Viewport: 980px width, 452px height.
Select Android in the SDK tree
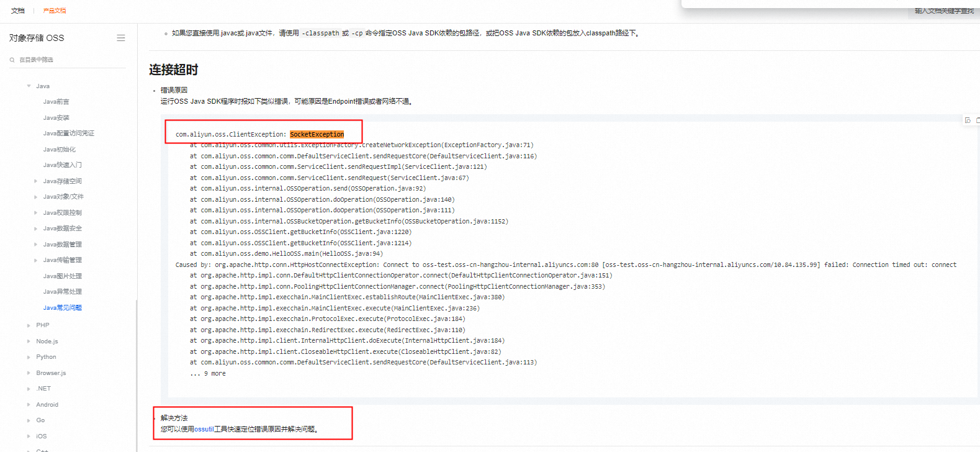[x=47, y=405]
